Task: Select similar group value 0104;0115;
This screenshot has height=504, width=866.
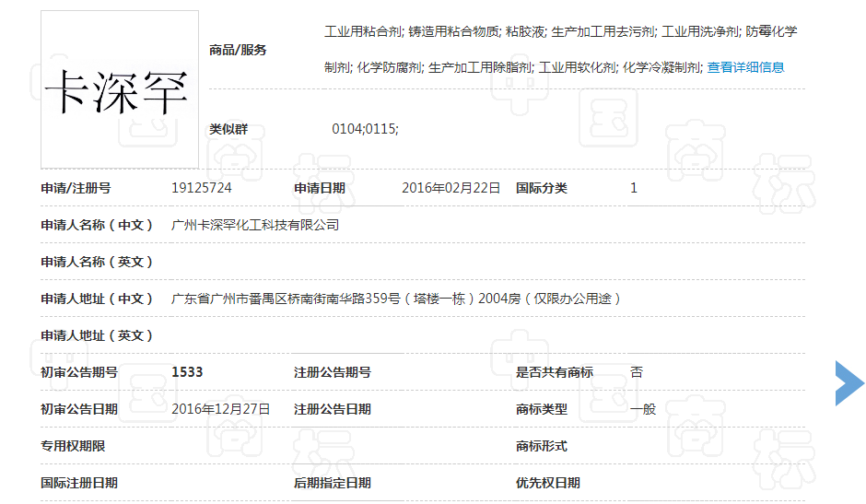Action: click(x=365, y=129)
